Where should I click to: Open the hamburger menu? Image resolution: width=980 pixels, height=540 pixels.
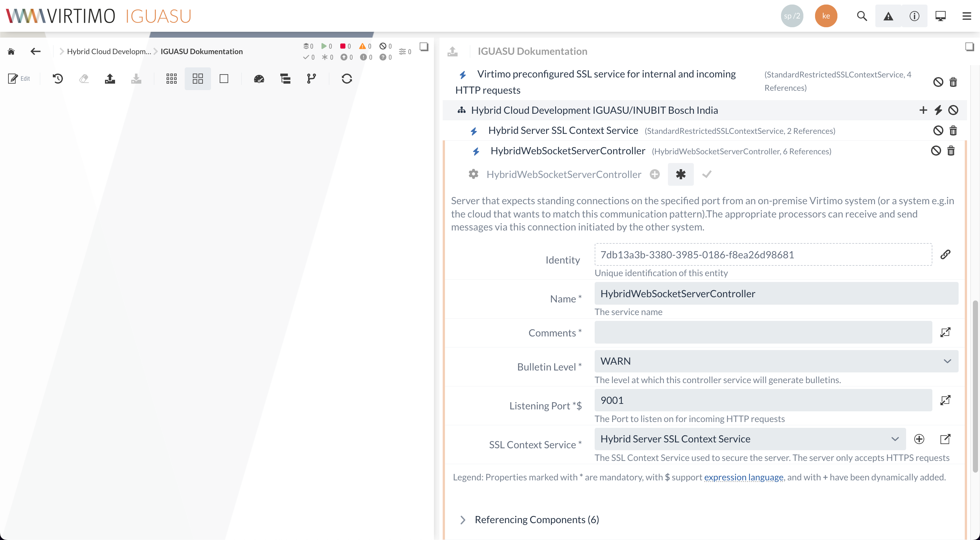pyautogui.click(x=967, y=16)
